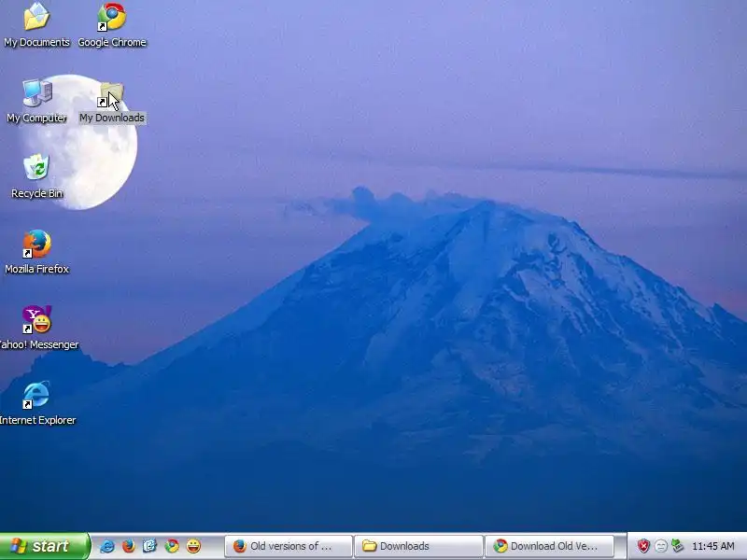Launch Internet Explorer from Quick Launch

click(x=107, y=546)
